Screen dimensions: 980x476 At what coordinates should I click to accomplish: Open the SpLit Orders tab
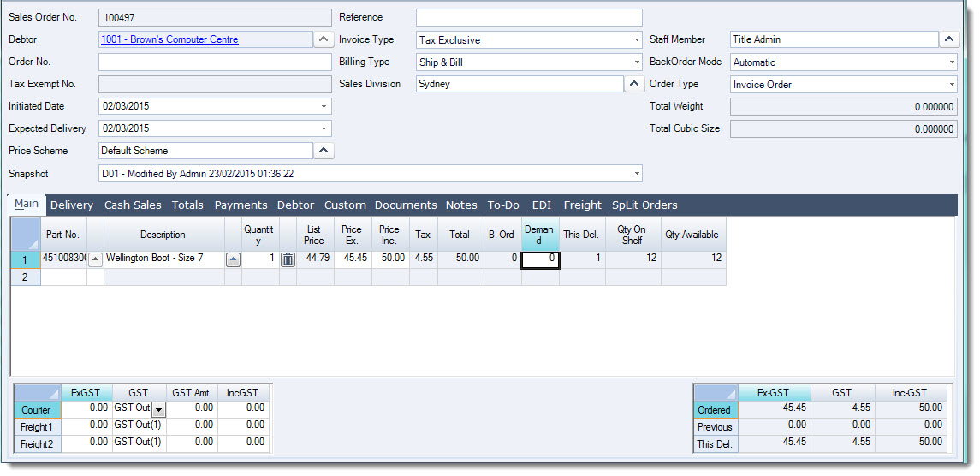click(644, 205)
